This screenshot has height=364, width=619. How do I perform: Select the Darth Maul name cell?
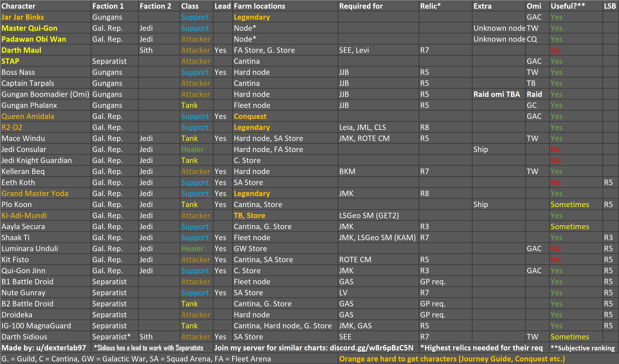click(21, 50)
